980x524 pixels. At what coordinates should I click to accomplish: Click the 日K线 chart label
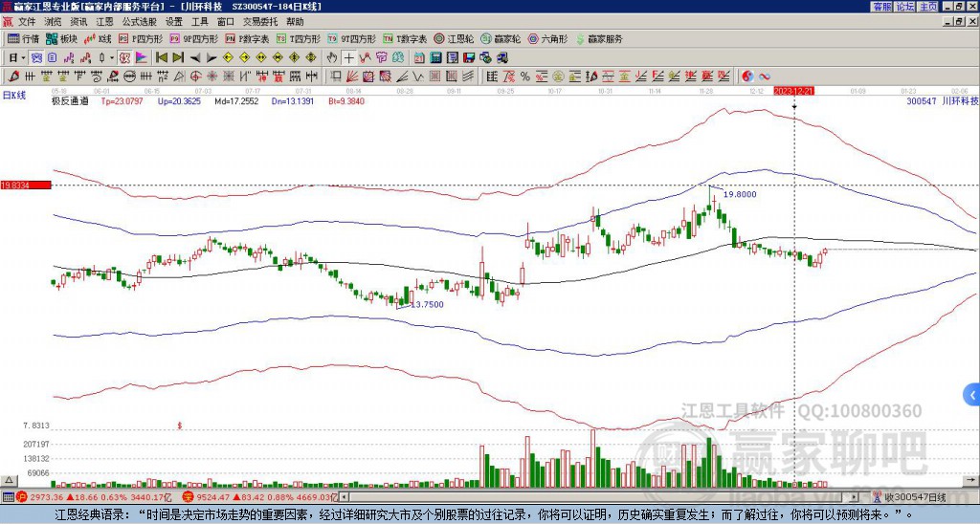pos(14,95)
